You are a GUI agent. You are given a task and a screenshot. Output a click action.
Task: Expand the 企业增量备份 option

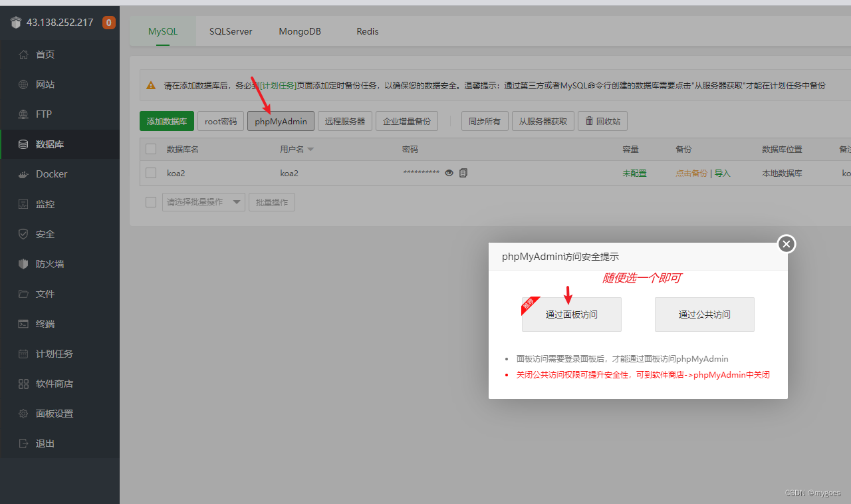coord(406,120)
